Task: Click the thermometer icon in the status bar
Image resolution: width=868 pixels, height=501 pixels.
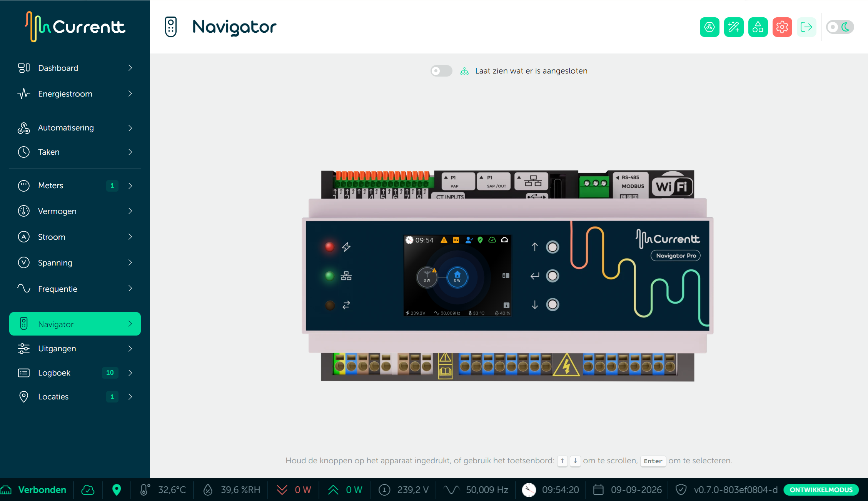Action: point(144,490)
